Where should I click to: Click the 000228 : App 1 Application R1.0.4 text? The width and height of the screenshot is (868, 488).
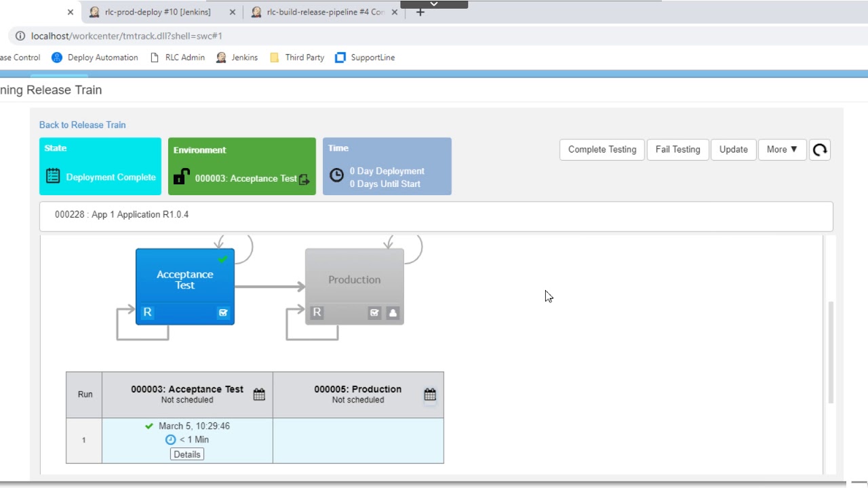click(x=122, y=214)
